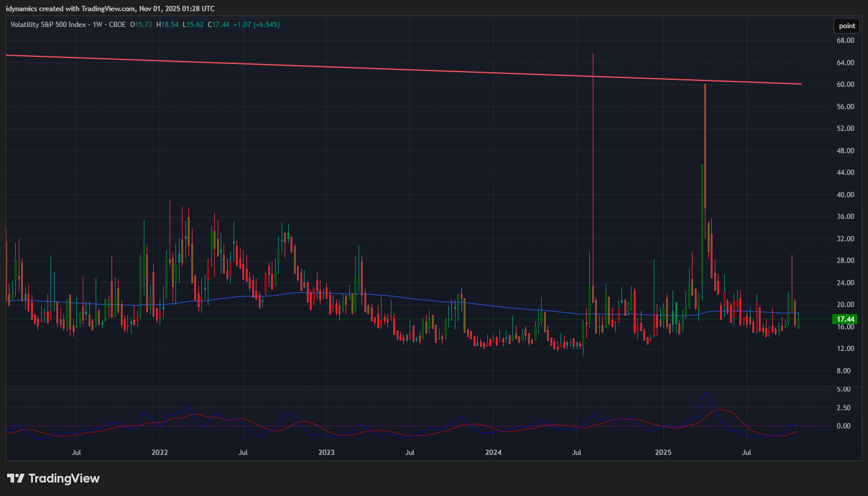Click the 60.00 price scale label
The height and width of the screenshot is (496, 868).
(845, 85)
